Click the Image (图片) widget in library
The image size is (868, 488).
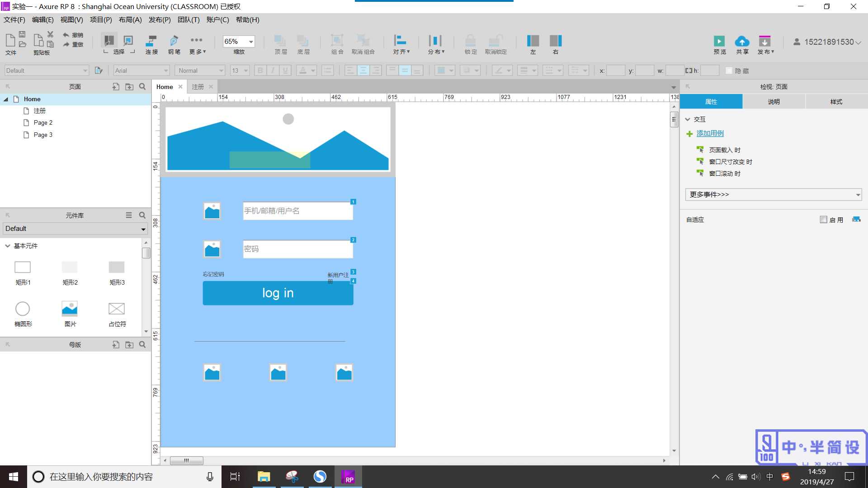click(70, 309)
